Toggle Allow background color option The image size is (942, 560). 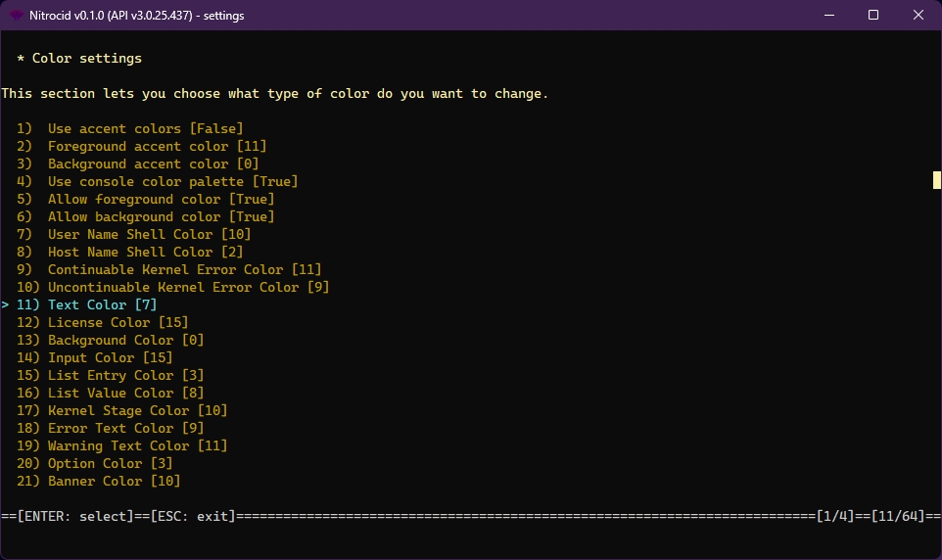[x=161, y=216]
